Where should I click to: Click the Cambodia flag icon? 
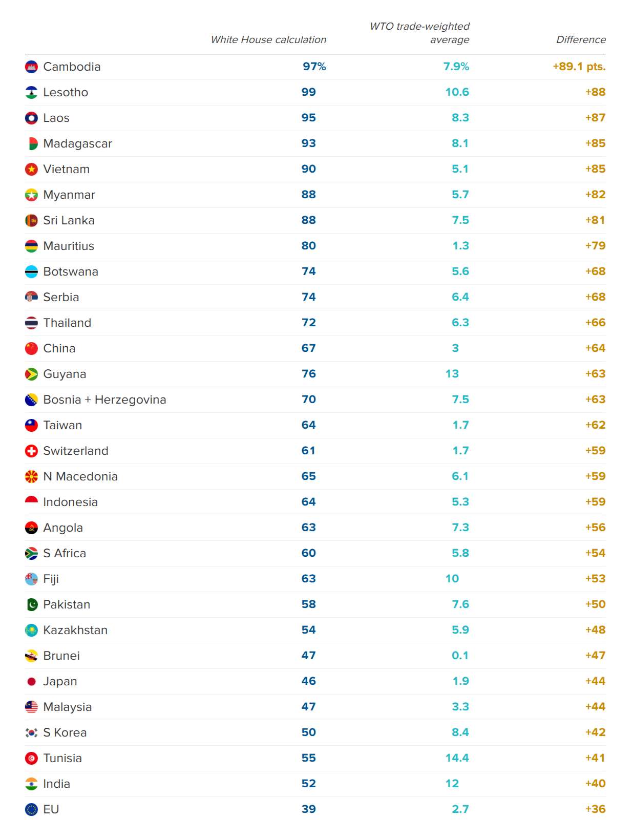[x=31, y=67]
